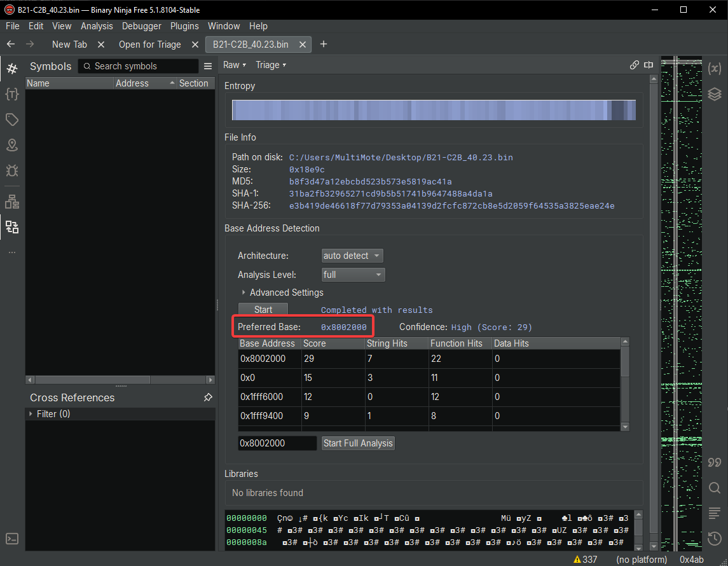Open the Analysis Level full dropdown

point(353,275)
